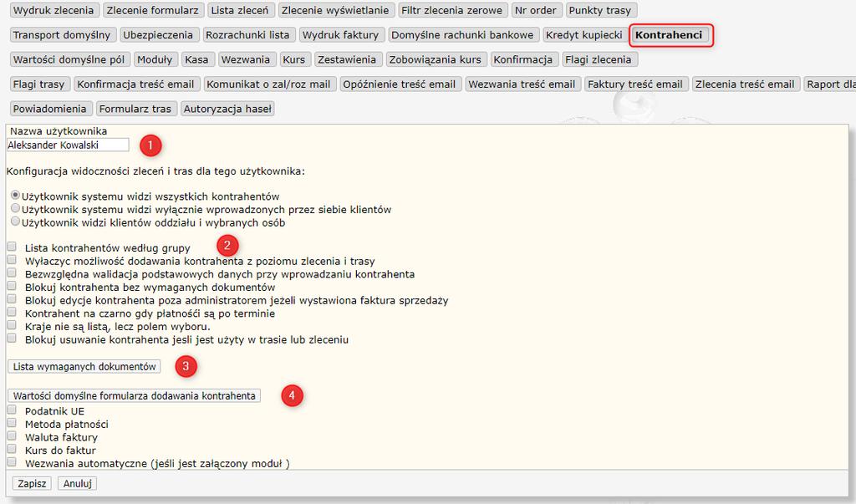Open Filtr zlecenia zerowe tab
Image resolution: width=856 pixels, height=504 pixels.
[x=452, y=10]
